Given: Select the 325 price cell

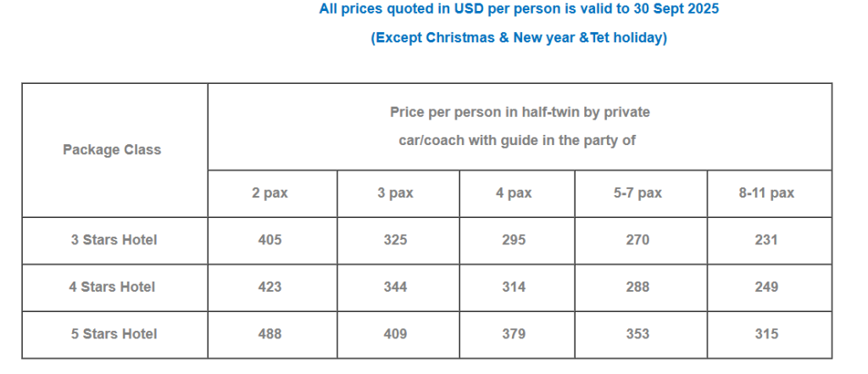Looking at the screenshot, I should click(395, 240).
